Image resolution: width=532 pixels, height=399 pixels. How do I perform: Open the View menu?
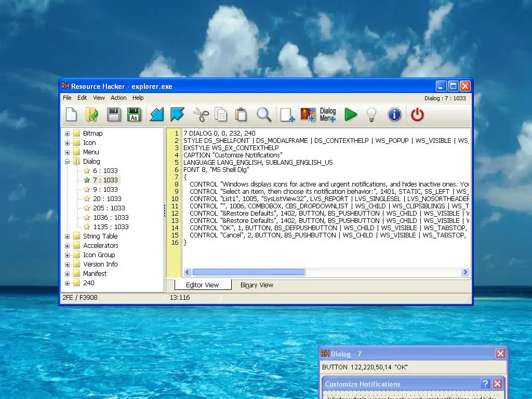99,98
